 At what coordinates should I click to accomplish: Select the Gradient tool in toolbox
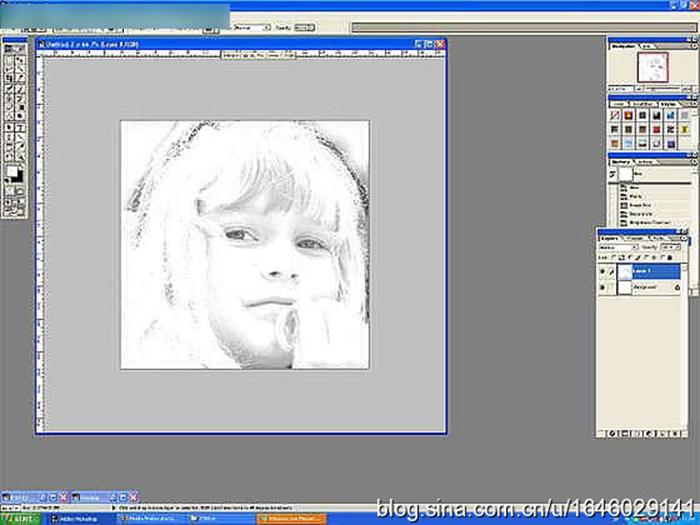pos(20,106)
